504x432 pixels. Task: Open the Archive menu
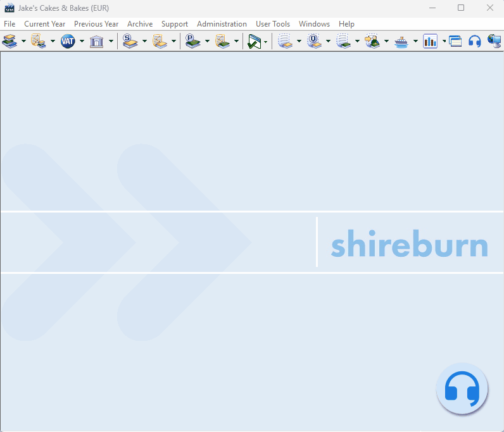pos(140,24)
